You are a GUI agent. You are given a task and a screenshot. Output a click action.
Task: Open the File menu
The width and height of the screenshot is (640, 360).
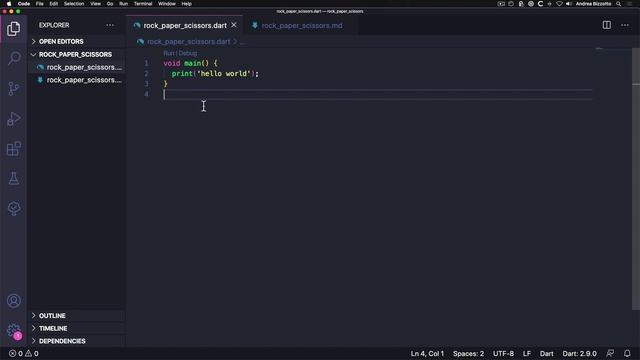[40, 4]
